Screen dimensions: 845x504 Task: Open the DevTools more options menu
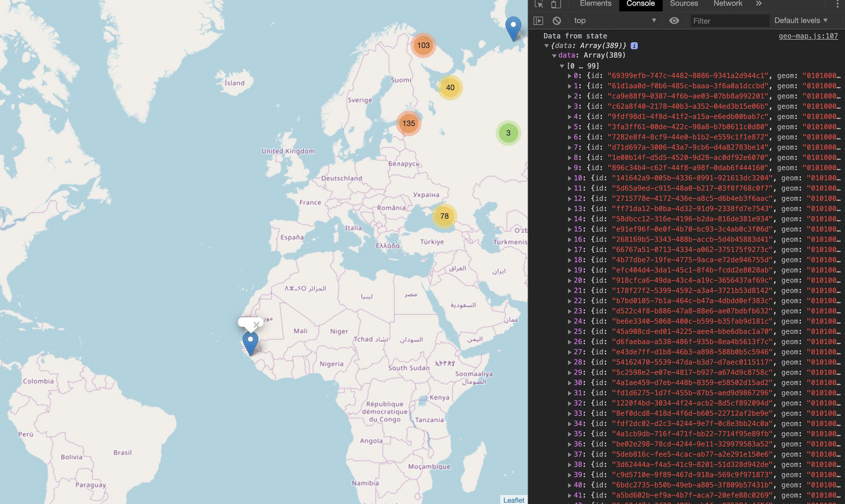837,4
